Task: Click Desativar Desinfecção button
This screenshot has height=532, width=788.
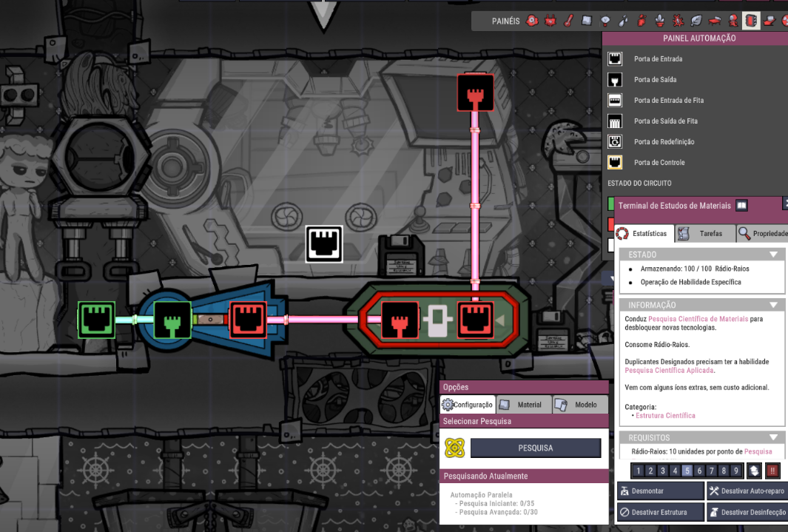Action: pos(747,512)
